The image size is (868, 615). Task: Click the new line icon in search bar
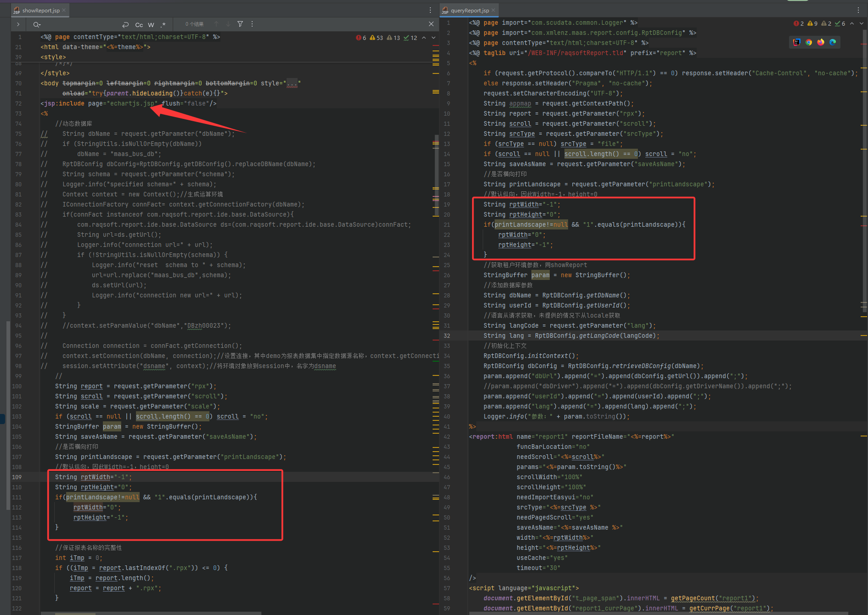coord(125,24)
